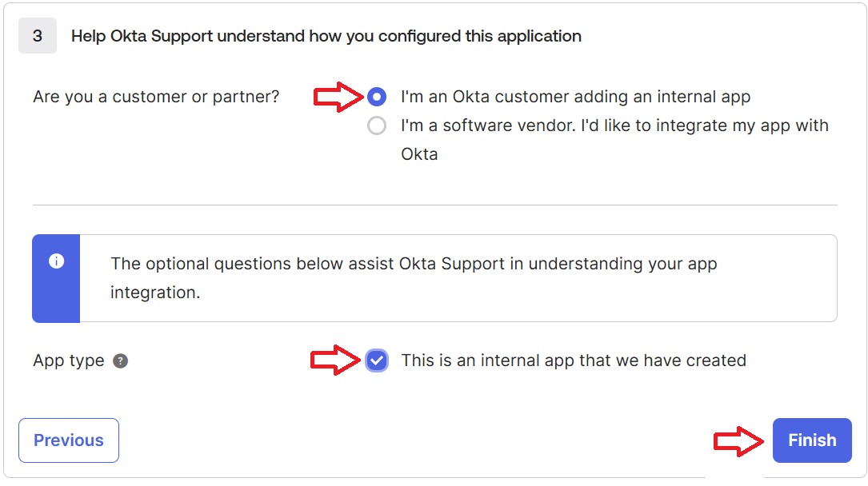The width and height of the screenshot is (868, 486).
Task: Click the Help Okta Support section heading
Action: pos(326,36)
